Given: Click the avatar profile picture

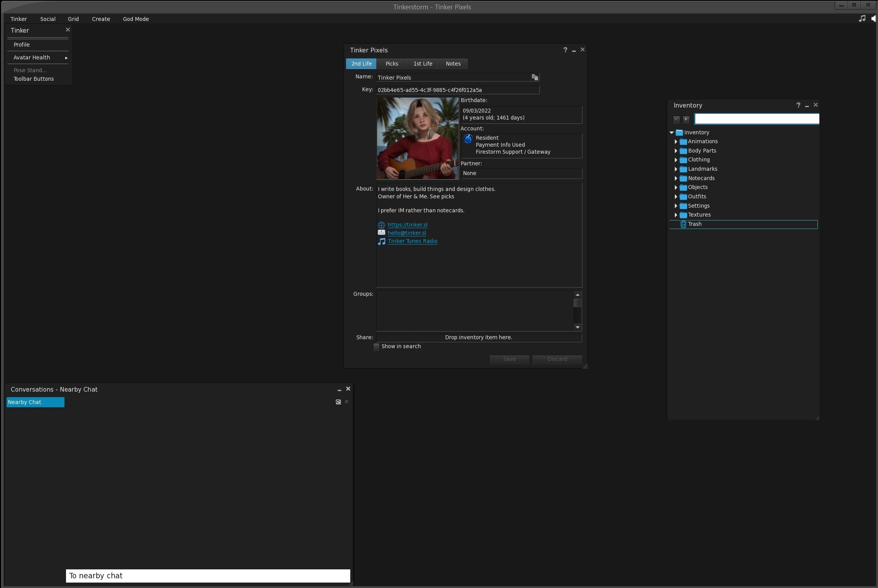Looking at the screenshot, I should point(417,139).
